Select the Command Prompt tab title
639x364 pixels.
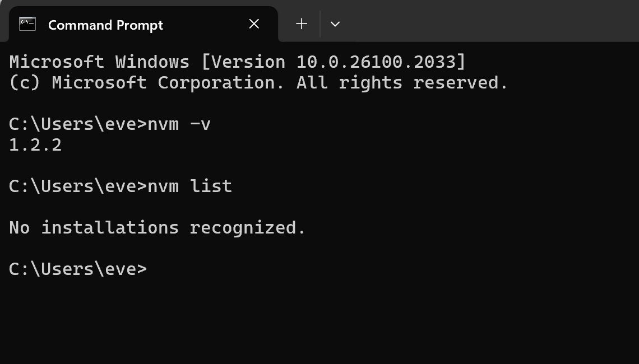click(105, 25)
